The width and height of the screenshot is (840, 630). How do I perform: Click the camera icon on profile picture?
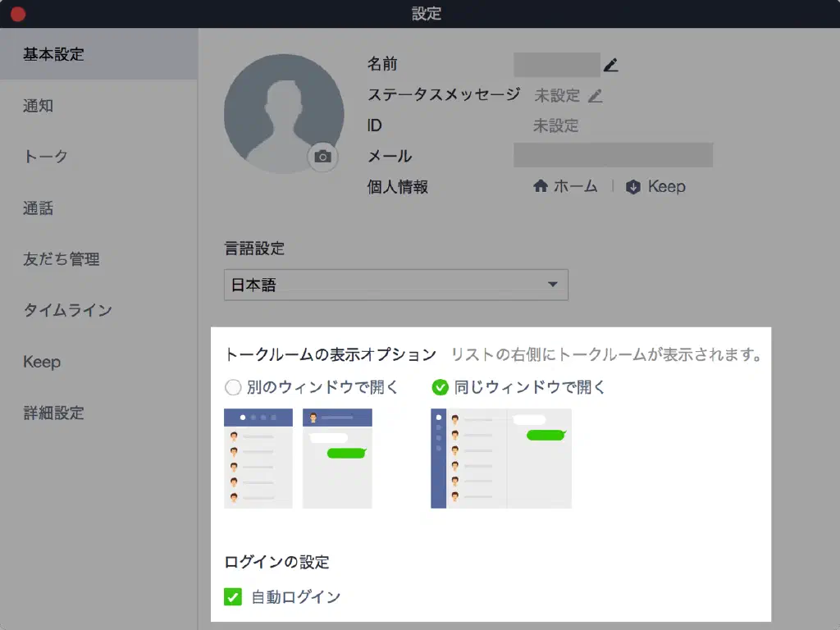click(x=323, y=157)
